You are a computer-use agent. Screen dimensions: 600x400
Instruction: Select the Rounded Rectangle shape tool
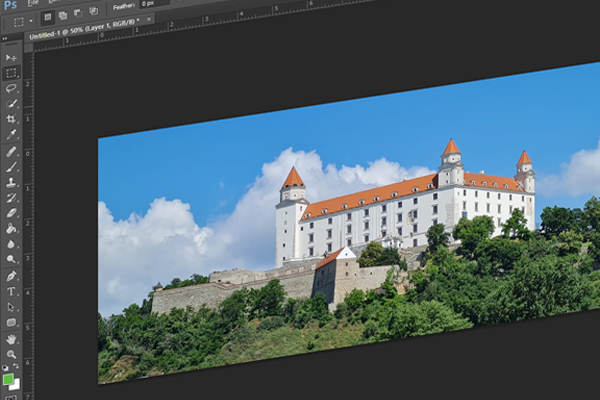pos(11,322)
